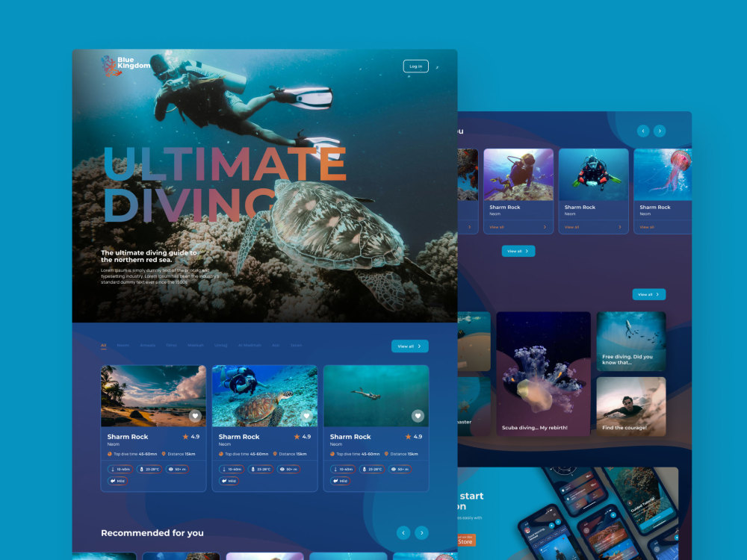Open the Free diving. Did you know article
747x560 pixels.
click(x=631, y=341)
